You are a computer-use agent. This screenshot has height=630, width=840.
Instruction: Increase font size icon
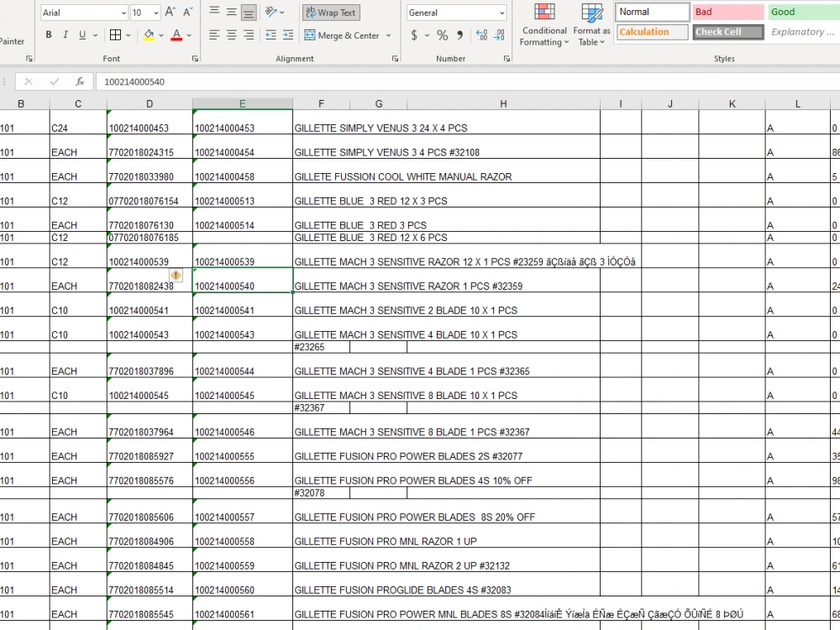click(x=170, y=13)
